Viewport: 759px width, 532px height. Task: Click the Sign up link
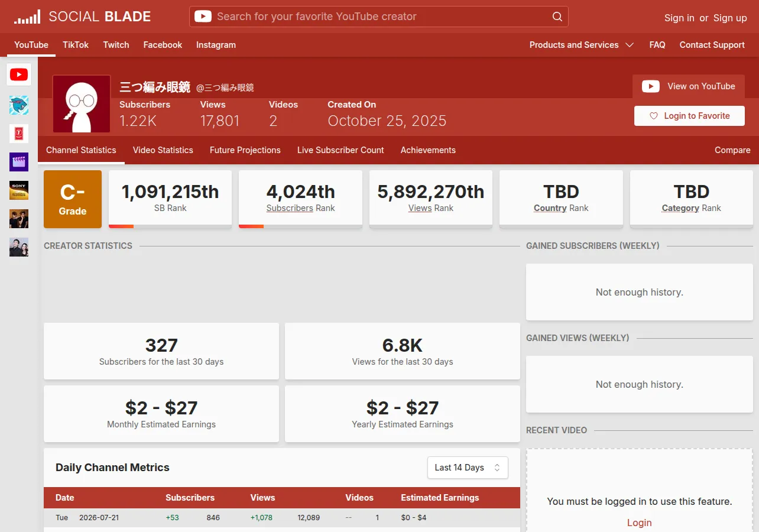pyautogui.click(x=730, y=18)
